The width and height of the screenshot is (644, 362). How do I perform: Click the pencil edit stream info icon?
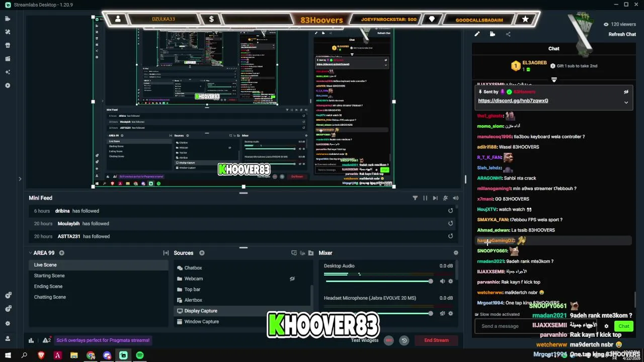(477, 34)
